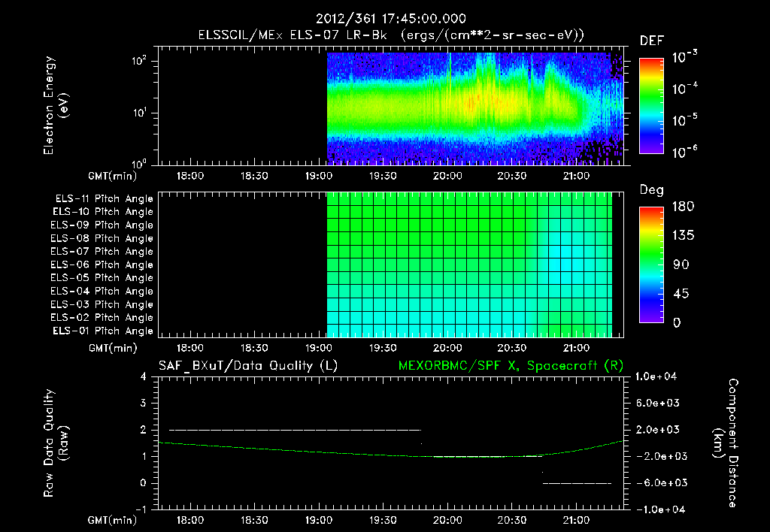Click the white data quality line at level 0
Viewport: 770px width, 532px height.
click(577, 483)
